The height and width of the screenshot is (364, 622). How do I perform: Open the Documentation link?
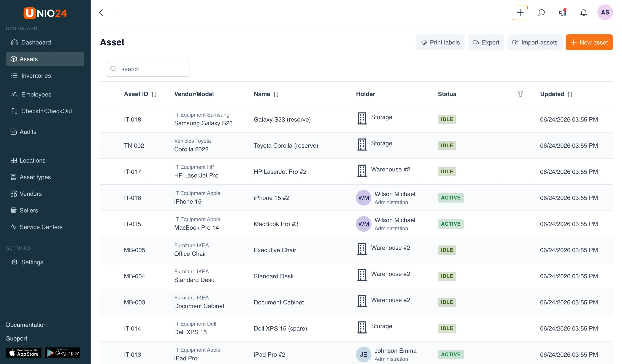pos(26,325)
